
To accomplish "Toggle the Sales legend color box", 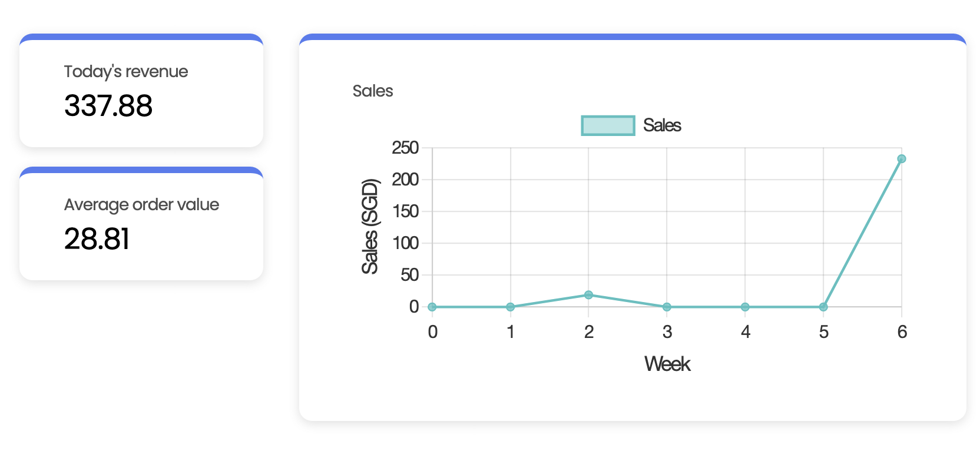I will pyautogui.click(x=608, y=125).
